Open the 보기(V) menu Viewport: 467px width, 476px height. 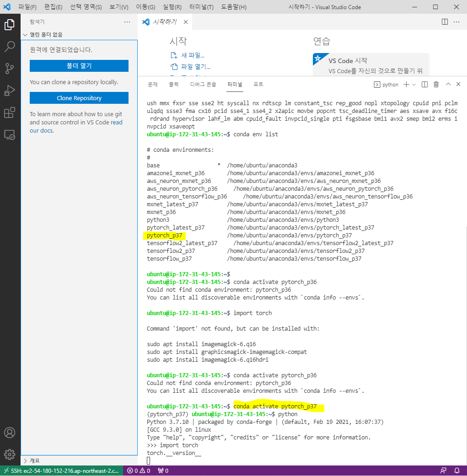tap(119, 7)
